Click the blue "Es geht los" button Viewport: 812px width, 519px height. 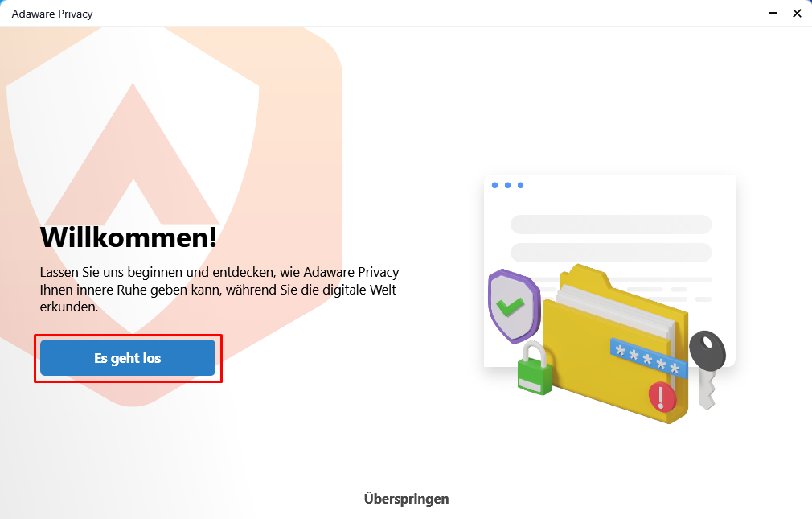click(128, 358)
